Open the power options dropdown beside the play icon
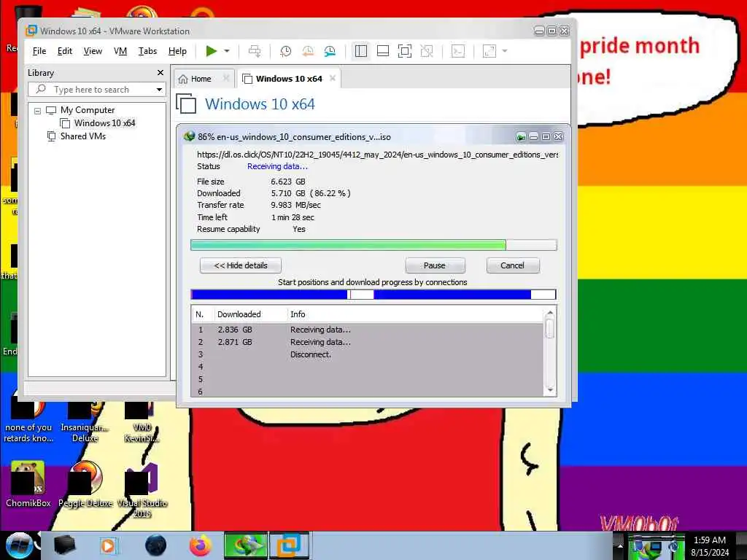747x560 pixels. click(227, 51)
